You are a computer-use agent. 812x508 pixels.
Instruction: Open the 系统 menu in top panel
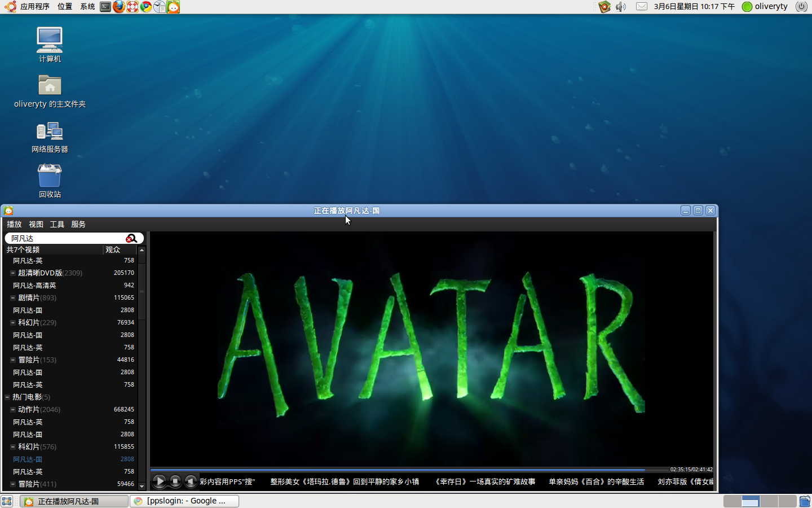[x=87, y=7]
